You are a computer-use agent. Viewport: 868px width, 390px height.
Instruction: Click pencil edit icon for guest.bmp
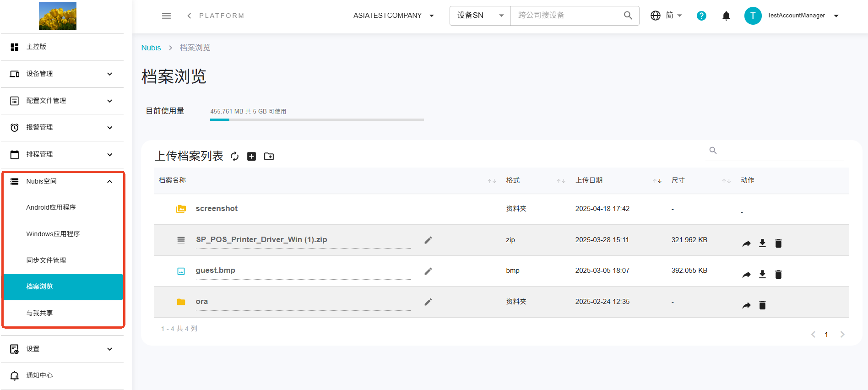pos(428,271)
